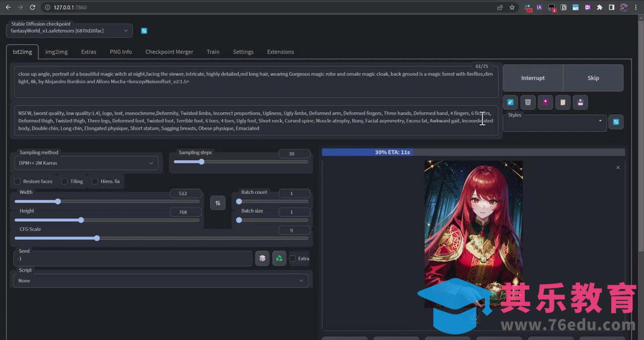Click the read generation parameters arrow icon

(x=510, y=102)
